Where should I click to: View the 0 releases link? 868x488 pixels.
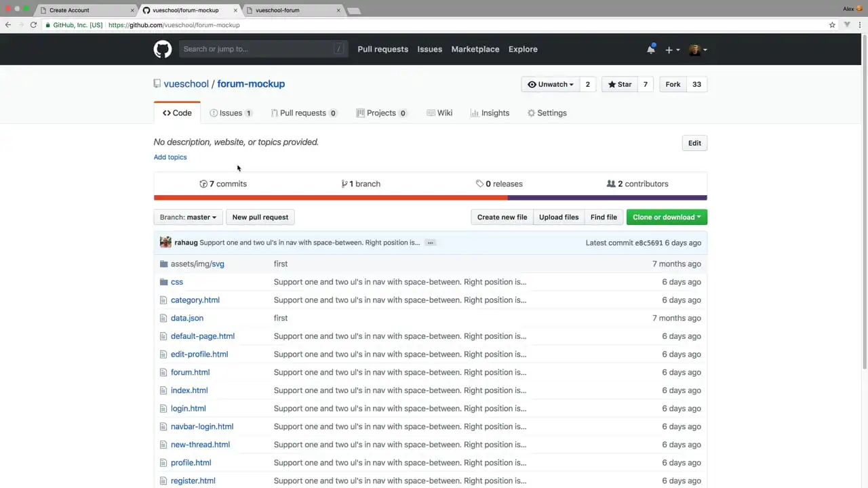coord(499,184)
